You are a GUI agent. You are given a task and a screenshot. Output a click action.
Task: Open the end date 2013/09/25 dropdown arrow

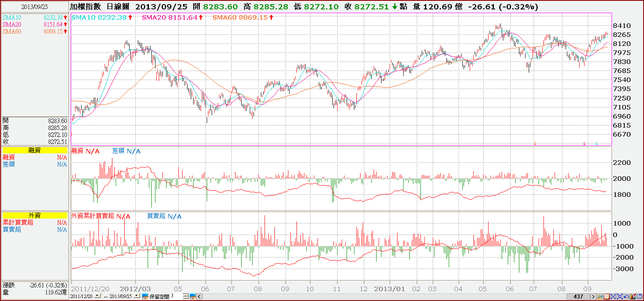(136, 296)
